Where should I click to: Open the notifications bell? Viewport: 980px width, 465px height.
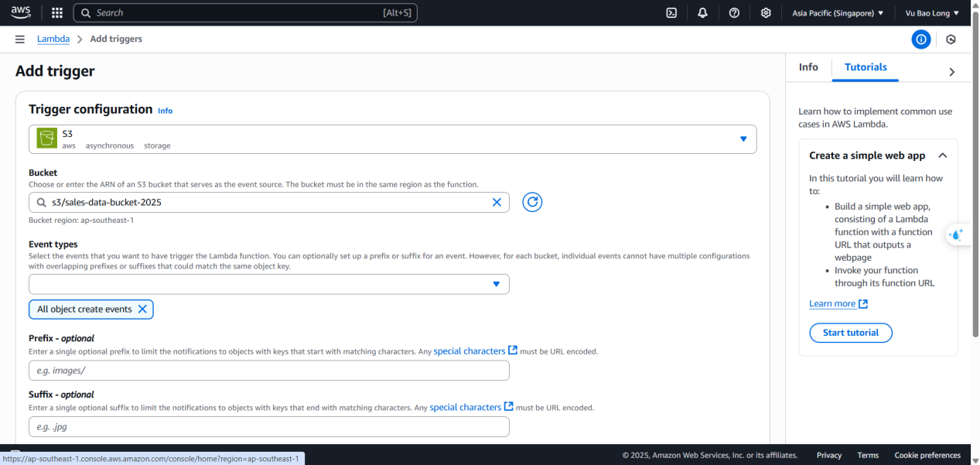702,13
